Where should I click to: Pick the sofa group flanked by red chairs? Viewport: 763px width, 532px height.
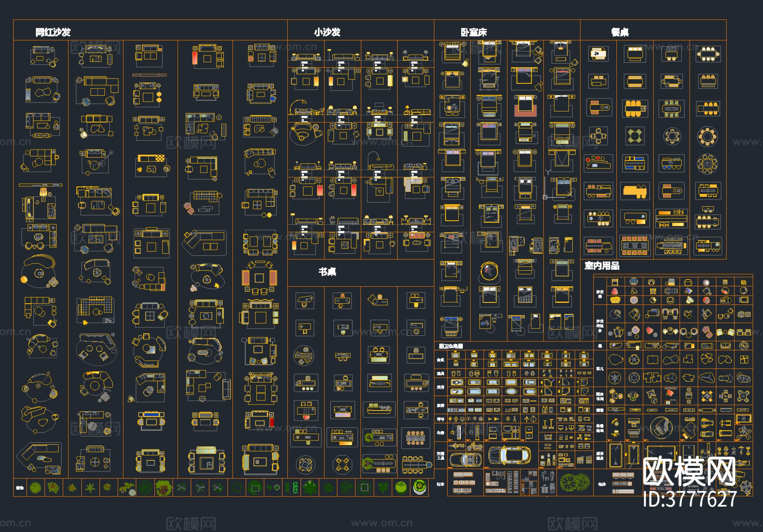(x=259, y=279)
